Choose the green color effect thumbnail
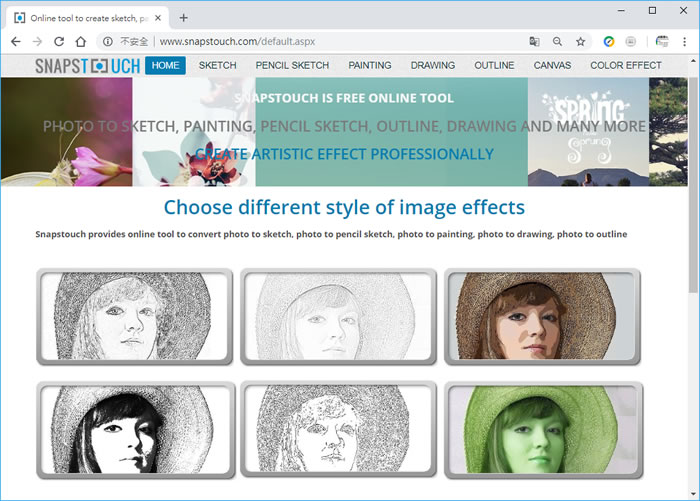The width and height of the screenshot is (700, 501). 542,429
